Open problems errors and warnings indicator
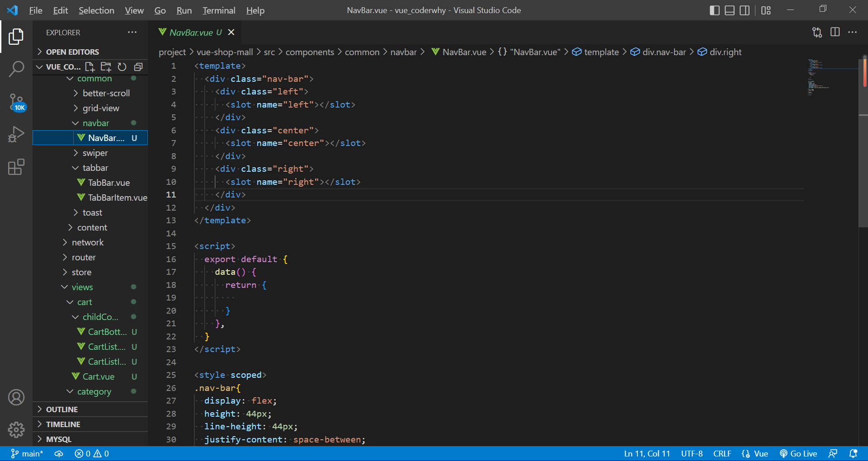 pos(92,453)
